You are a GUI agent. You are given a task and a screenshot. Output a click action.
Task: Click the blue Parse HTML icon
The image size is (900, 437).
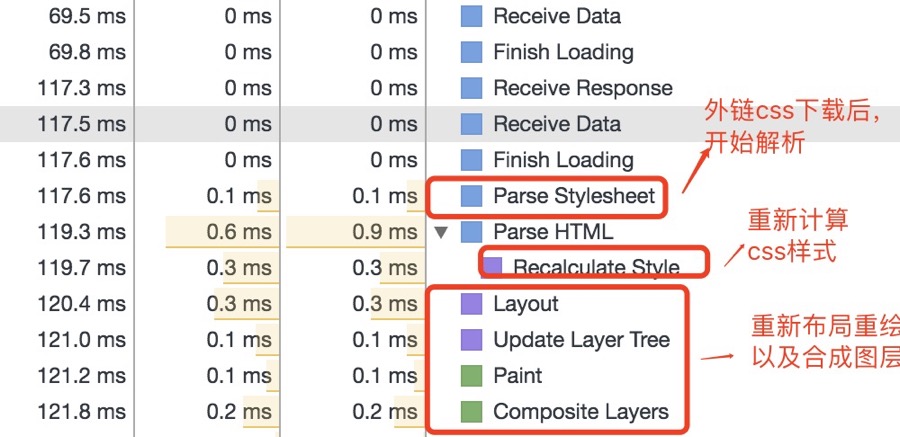(x=471, y=232)
